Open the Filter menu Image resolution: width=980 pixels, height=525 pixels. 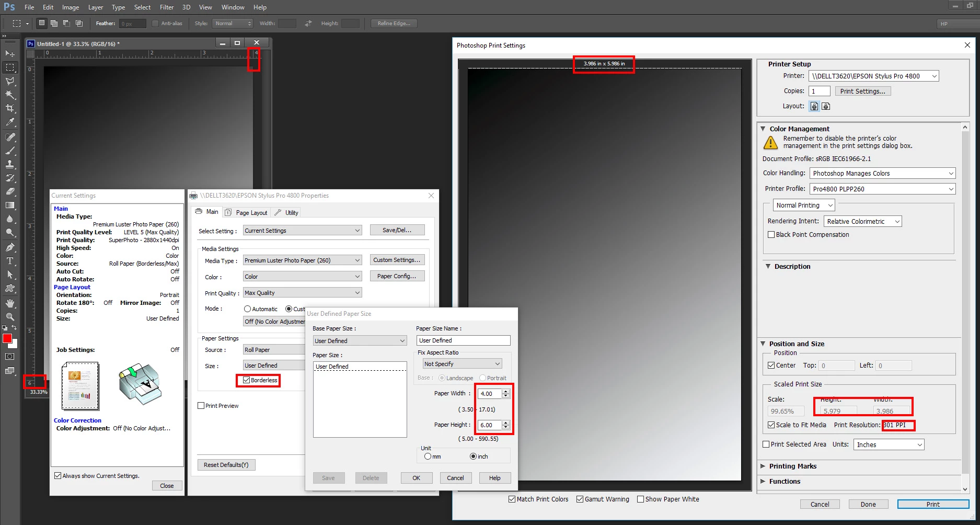(x=167, y=7)
